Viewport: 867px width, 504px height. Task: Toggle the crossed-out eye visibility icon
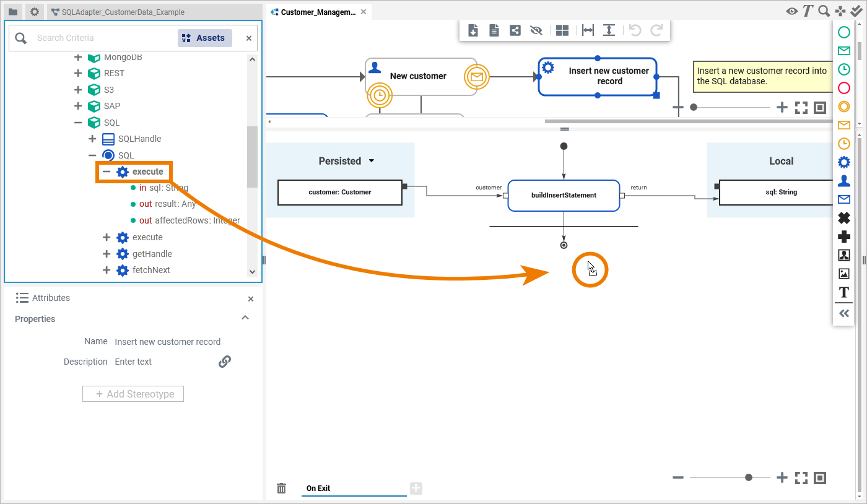pyautogui.click(x=536, y=30)
